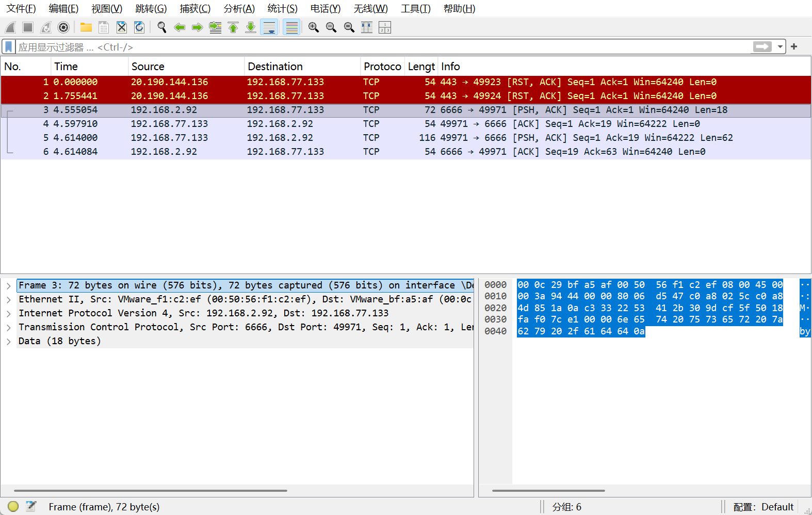Click hex bytes row at offset 0020
Viewport: 812px width, 515px height.
click(x=650, y=308)
